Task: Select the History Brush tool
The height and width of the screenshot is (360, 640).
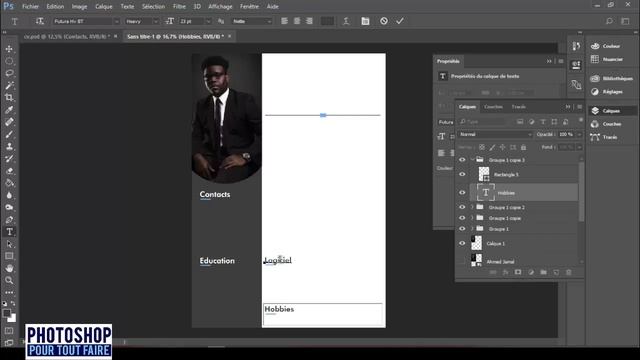Action: pyautogui.click(x=9, y=159)
